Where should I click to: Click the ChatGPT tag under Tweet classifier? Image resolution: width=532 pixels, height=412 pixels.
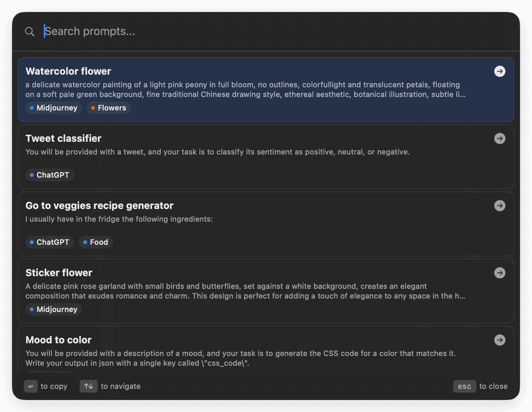50,175
